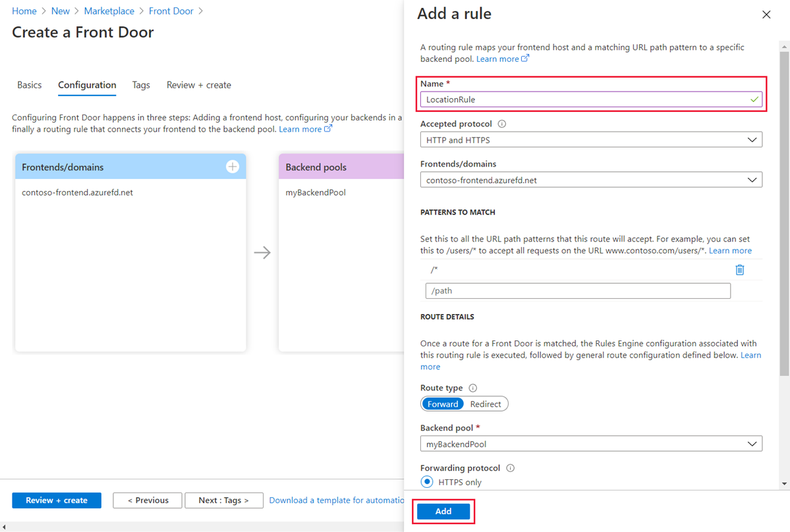Viewport: 790px width, 532px height.
Task: Close the Add a rule panel
Action: (x=766, y=14)
